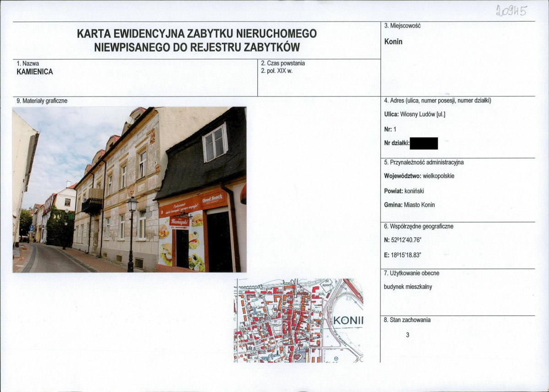The image size is (549, 392).
Task: Click the date value '2. poł. XIX w.'
Action: pos(277,70)
